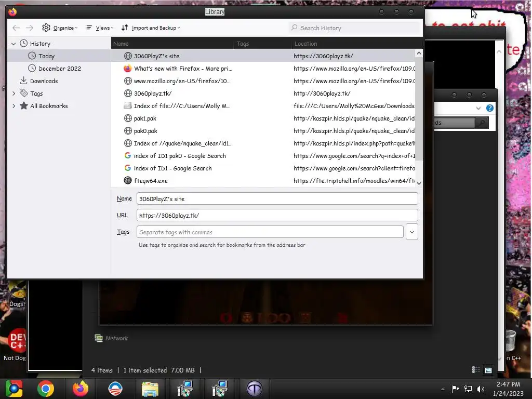Click into the Name field
The image size is (532, 399).
tap(277, 199)
